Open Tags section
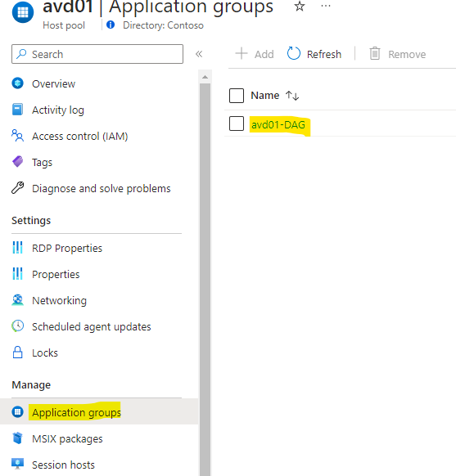Image resolution: width=456 pixels, height=476 pixels. pos(43,163)
